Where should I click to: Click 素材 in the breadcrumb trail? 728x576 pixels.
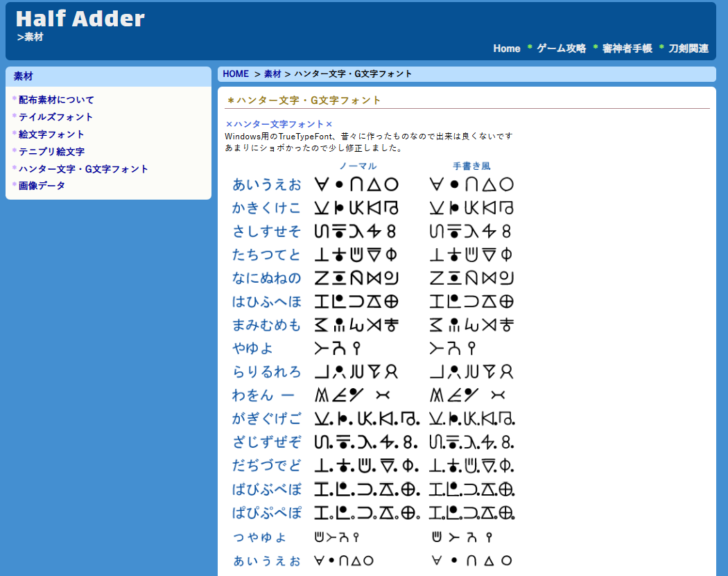click(272, 74)
